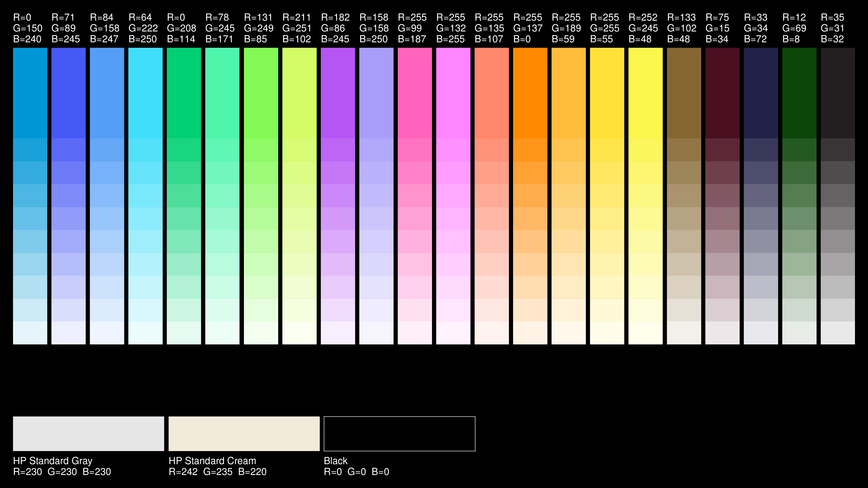
Task: Click the dark navy R=33 G=34 B=72 swatch
Action: click(761, 93)
